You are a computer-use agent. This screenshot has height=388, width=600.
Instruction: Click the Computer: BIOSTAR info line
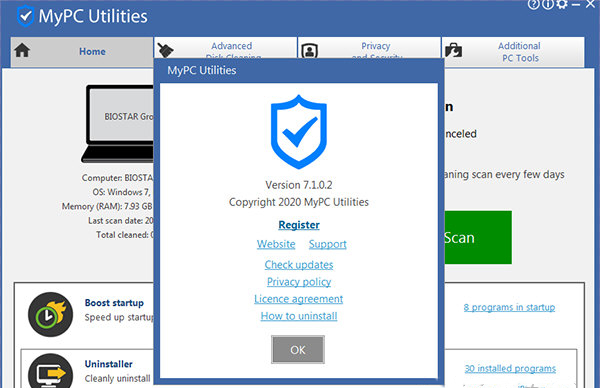(117, 178)
